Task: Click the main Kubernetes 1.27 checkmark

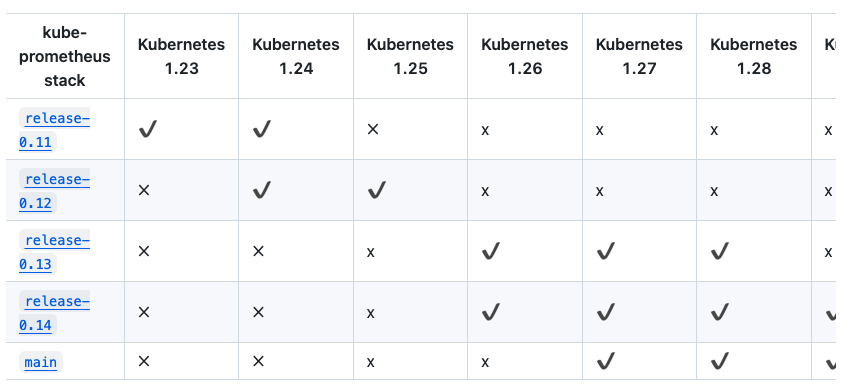Action: pyautogui.click(x=605, y=361)
